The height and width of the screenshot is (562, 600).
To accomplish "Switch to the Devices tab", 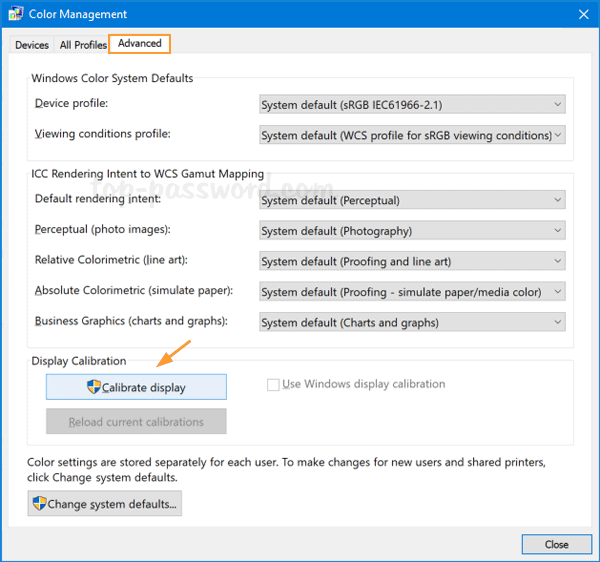I will point(32,45).
